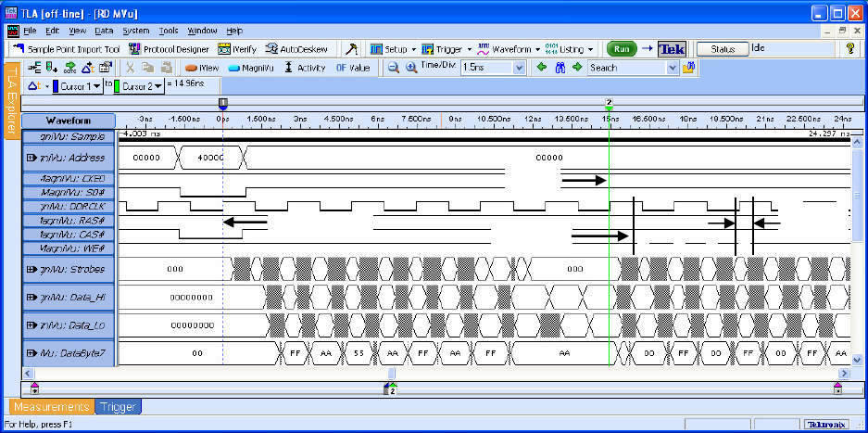Click the Trigger window icon
The image size is (868, 433).
point(427,49)
